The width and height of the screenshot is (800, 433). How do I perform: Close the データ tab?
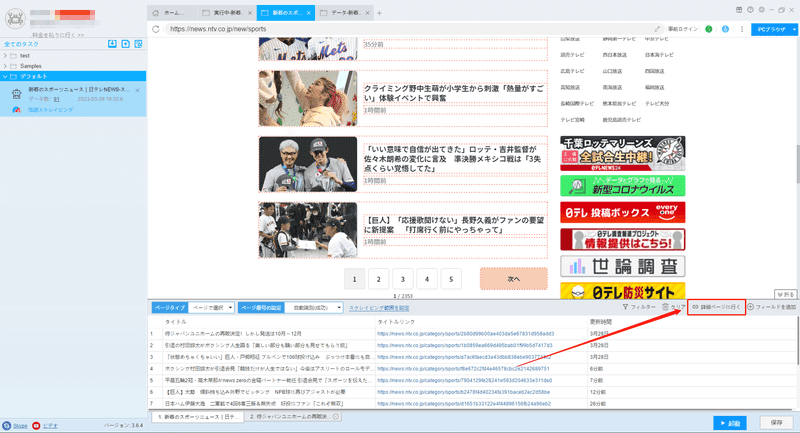point(367,13)
